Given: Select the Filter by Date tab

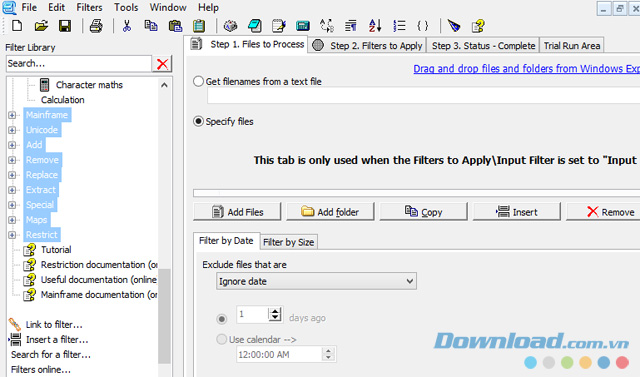Looking at the screenshot, I should (x=226, y=241).
